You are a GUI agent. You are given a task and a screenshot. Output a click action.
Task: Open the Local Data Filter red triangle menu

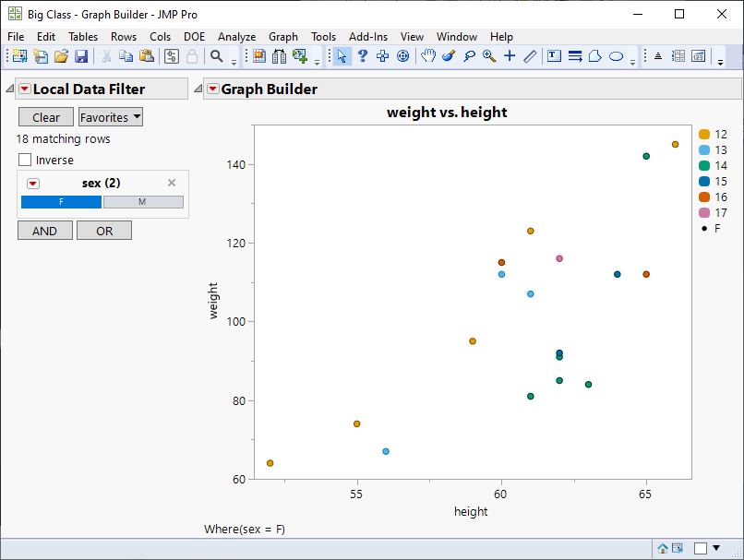(25, 89)
